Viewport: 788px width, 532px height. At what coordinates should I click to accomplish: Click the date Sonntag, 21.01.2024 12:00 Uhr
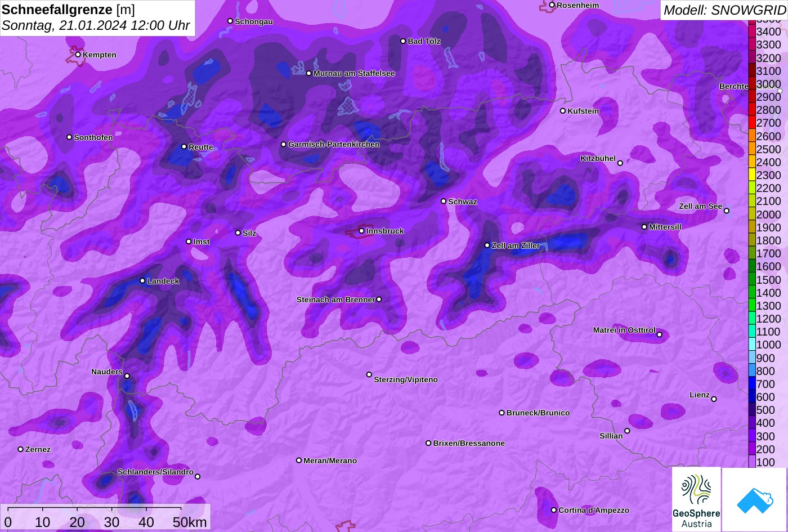tap(96, 26)
